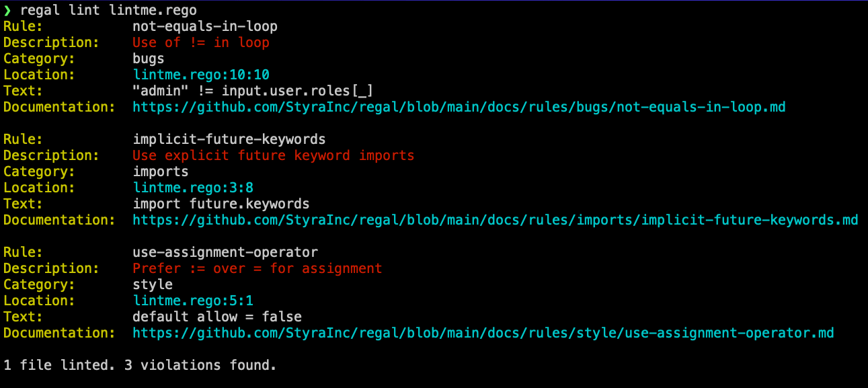This screenshot has height=388, width=868.
Task: Click the 'bugs' category value
Action: (x=149, y=59)
